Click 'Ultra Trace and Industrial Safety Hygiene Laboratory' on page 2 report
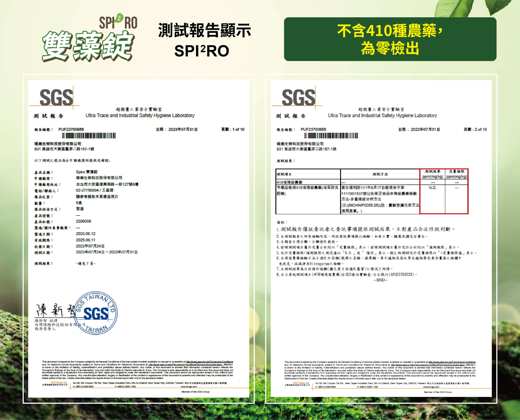 pos(382,115)
